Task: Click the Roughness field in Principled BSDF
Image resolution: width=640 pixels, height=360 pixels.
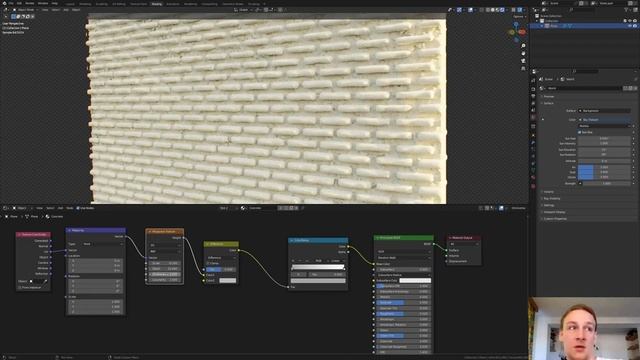Action: (403, 314)
